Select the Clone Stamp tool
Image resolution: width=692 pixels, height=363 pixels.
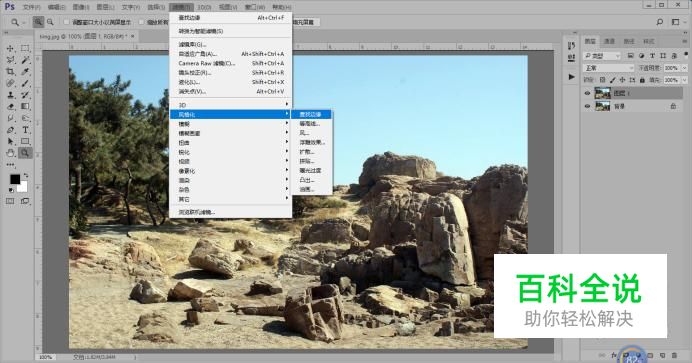coord(10,95)
